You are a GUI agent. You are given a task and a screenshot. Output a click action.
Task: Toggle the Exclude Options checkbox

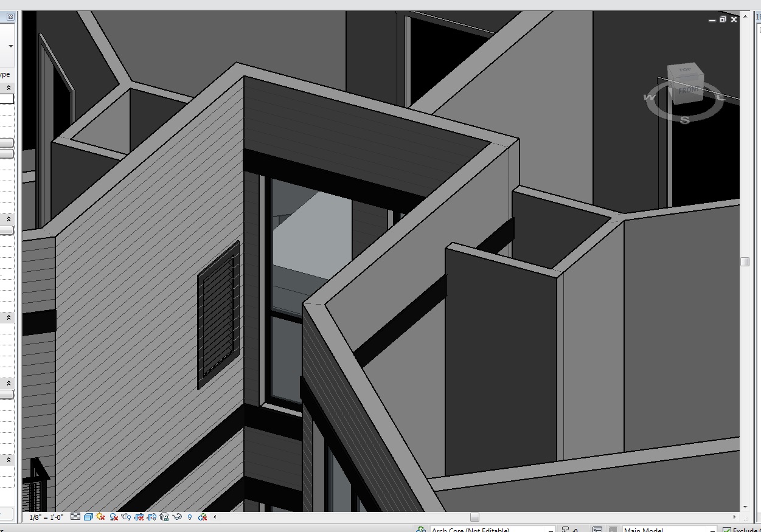pyautogui.click(x=726, y=530)
